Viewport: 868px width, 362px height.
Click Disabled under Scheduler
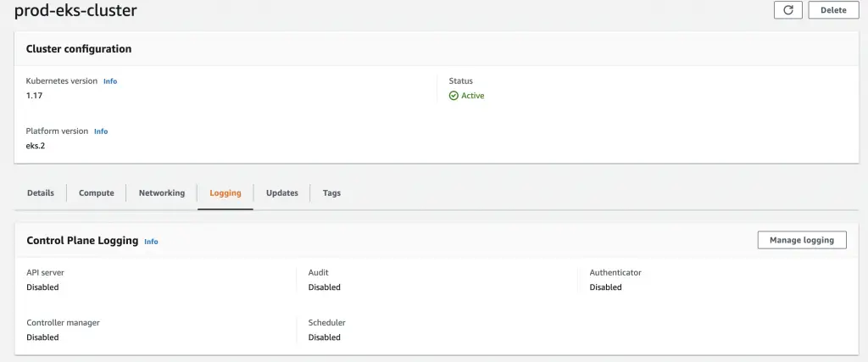(325, 337)
